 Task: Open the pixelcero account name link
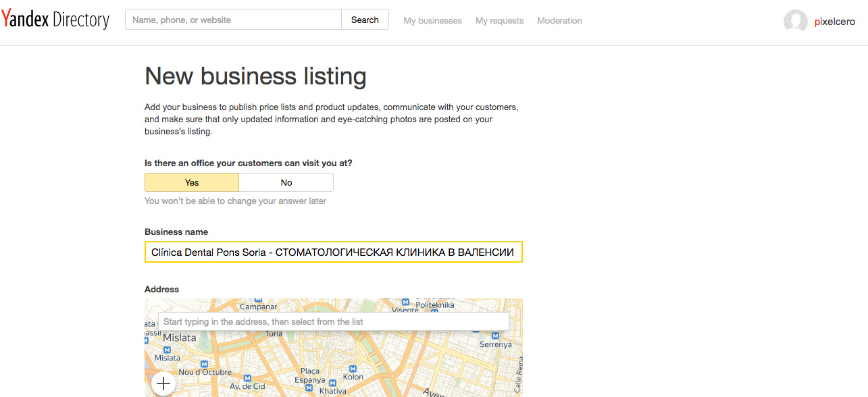coord(835,22)
